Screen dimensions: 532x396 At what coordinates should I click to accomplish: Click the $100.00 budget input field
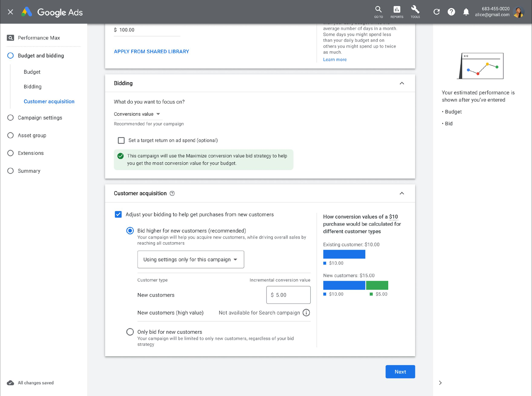tap(147, 30)
